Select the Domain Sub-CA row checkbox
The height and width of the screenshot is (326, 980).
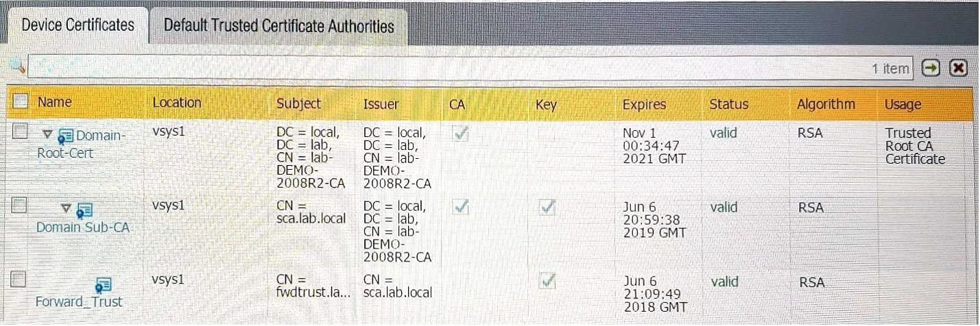pos(20,205)
